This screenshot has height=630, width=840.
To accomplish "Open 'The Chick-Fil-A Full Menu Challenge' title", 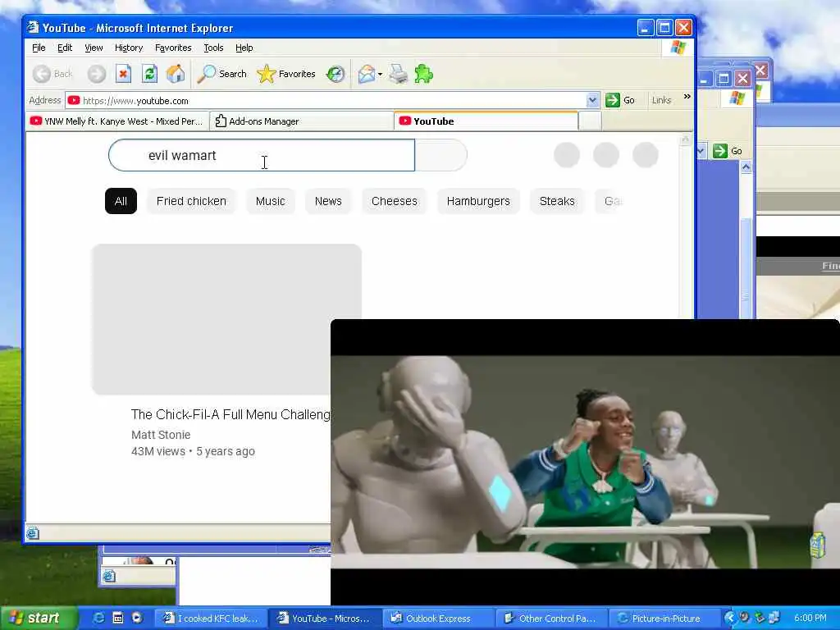I will coord(231,414).
